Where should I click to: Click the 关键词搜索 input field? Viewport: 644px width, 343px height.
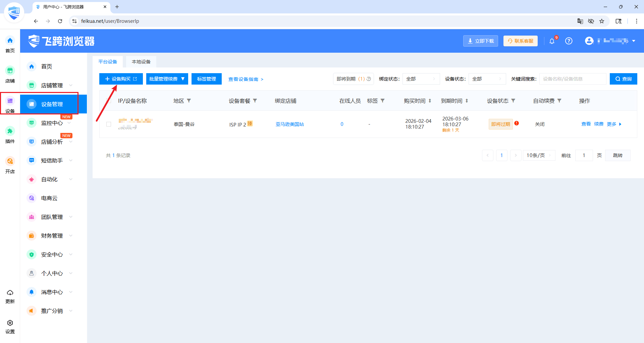[573, 79]
